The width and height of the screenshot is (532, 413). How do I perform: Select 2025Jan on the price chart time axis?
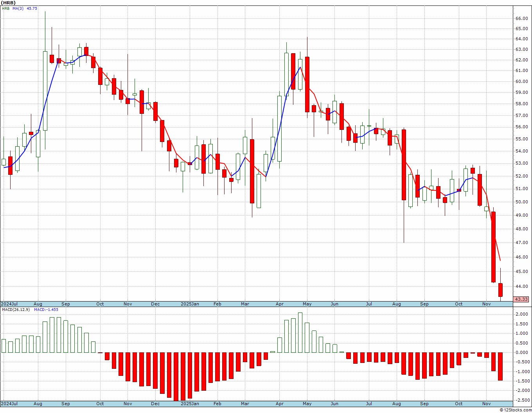[x=190, y=304]
